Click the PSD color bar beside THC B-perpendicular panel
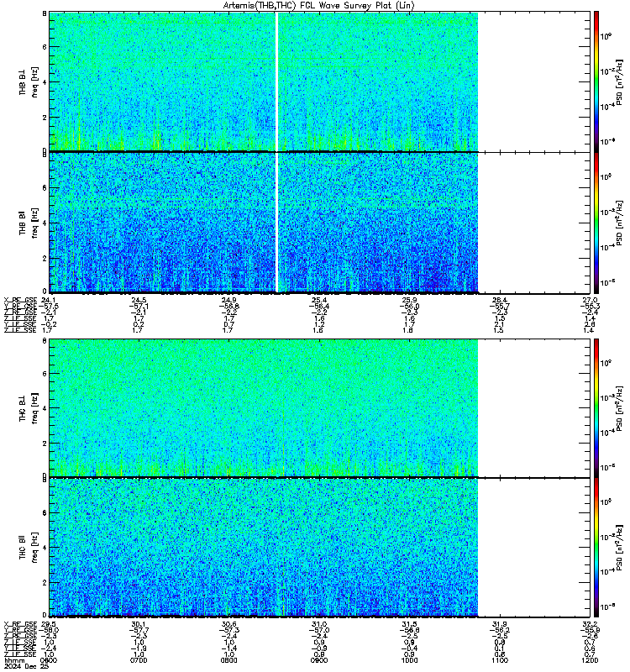 tap(596, 407)
